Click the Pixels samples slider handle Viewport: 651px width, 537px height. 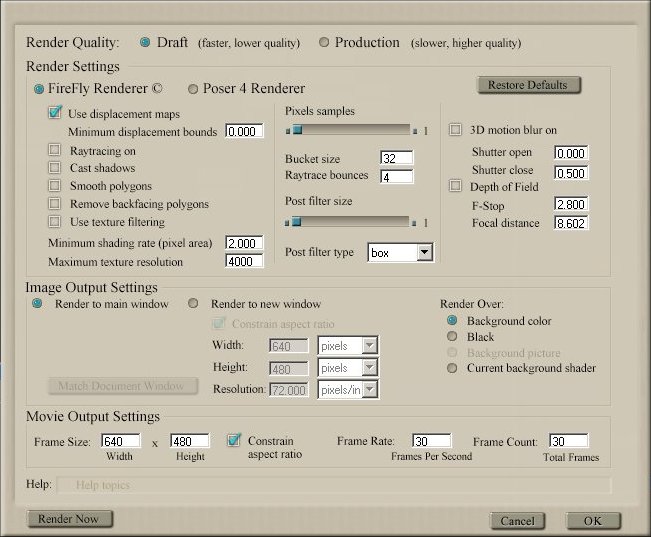(296, 130)
